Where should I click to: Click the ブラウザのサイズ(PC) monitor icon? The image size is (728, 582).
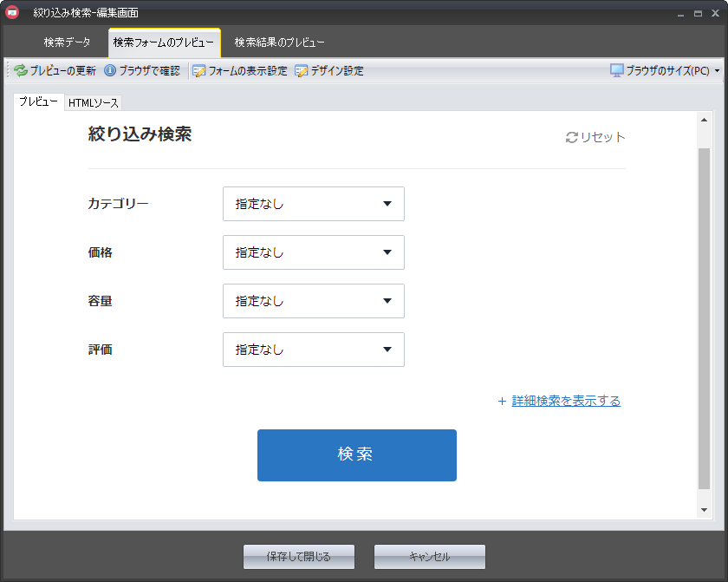click(x=617, y=71)
